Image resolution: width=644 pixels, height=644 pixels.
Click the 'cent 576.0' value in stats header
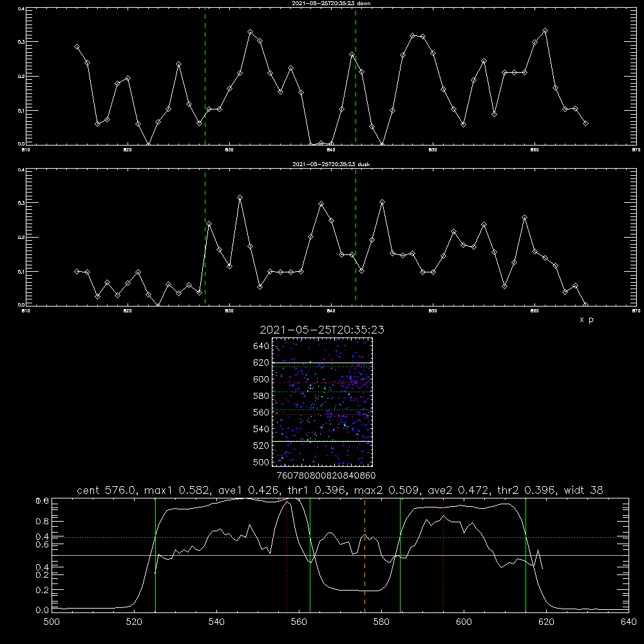(107, 490)
